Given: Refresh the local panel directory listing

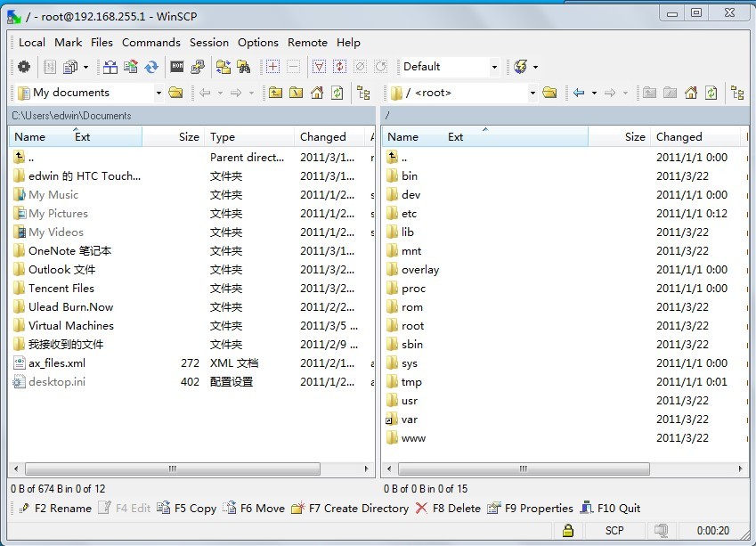Looking at the screenshot, I should 337,93.
